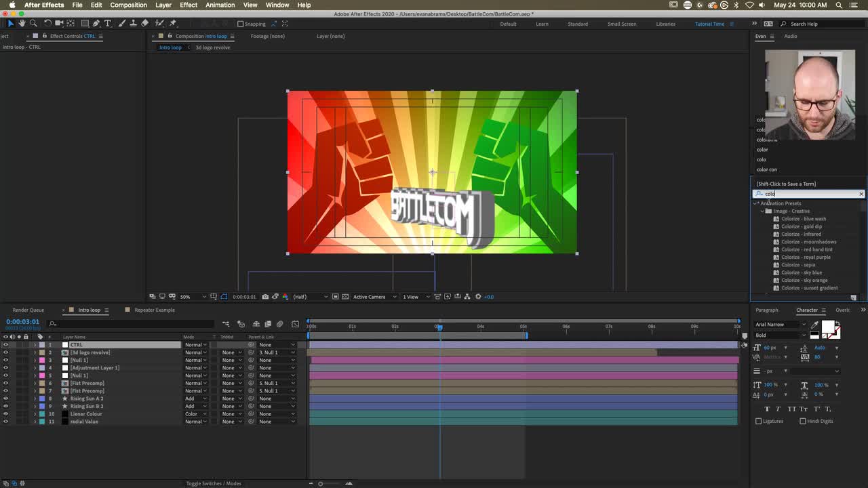
Task: Select the Eraser tool
Action: coord(144,24)
